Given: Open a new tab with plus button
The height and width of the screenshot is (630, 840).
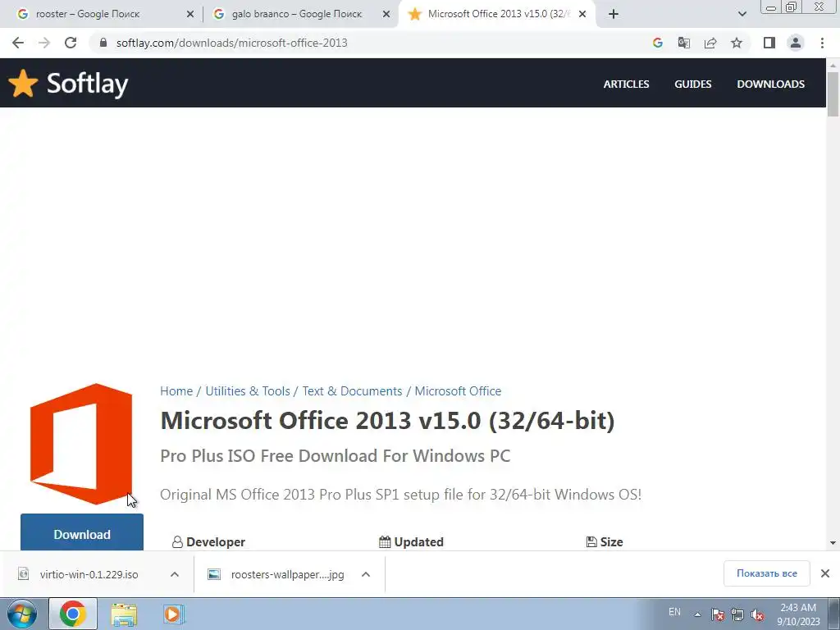Looking at the screenshot, I should click(614, 15).
